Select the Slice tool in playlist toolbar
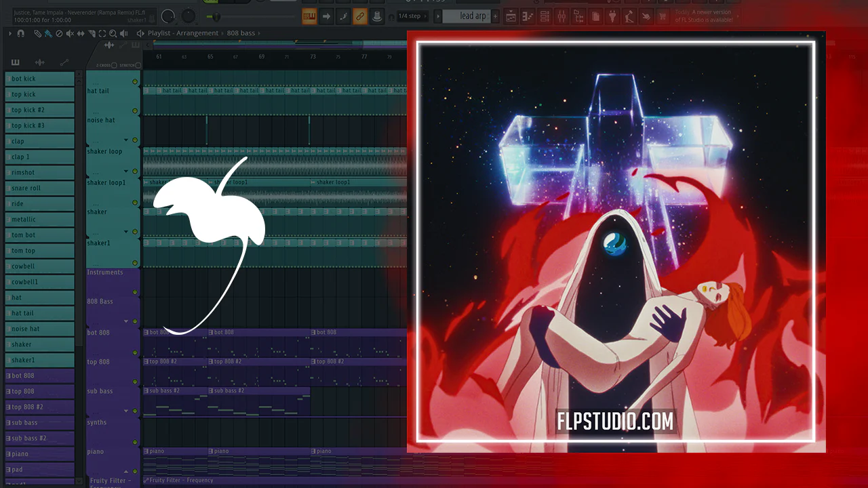The height and width of the screenshot is (488, 868). 92,33
